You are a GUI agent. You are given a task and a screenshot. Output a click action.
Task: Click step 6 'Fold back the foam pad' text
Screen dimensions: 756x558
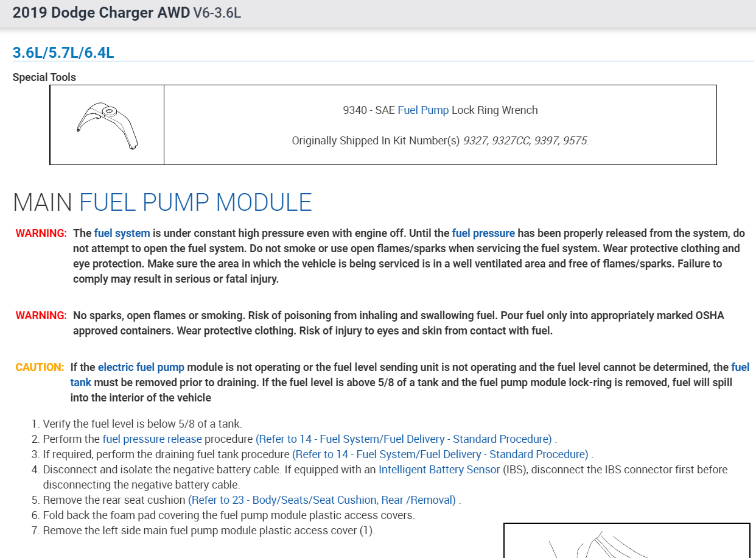(229, 515)
